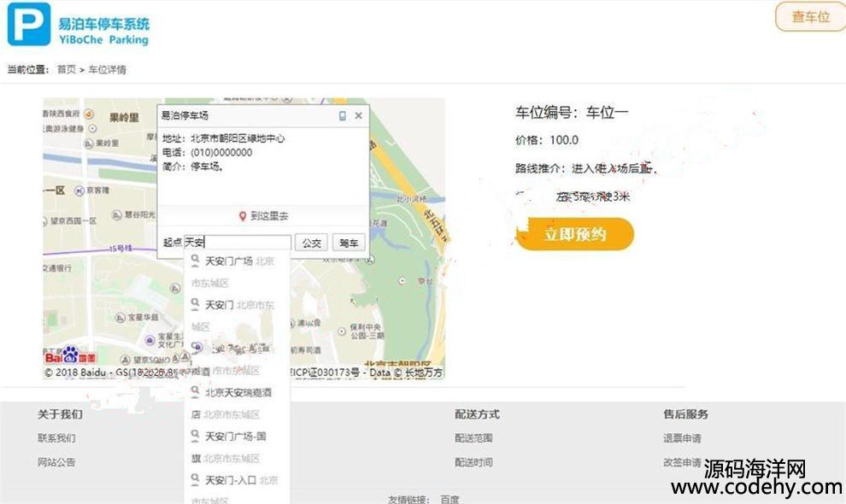The height and width of the screenshot is (504, 846).
Task: Click the 配送方式 footer heading
Action: tap(477, 414)
